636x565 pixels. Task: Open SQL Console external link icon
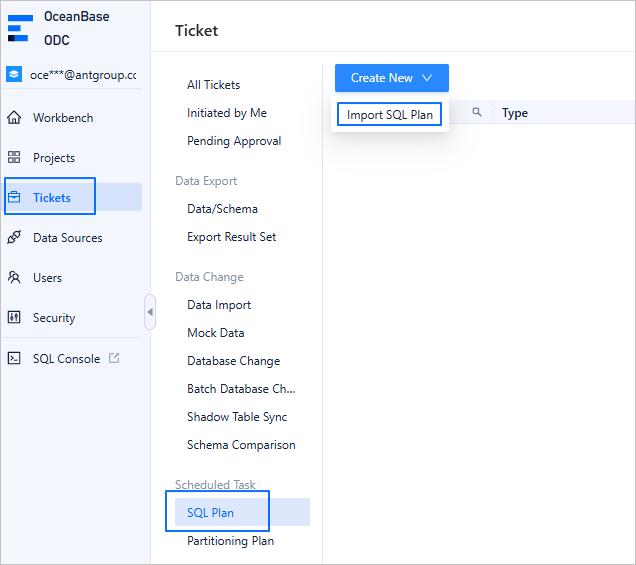(114, 358)
